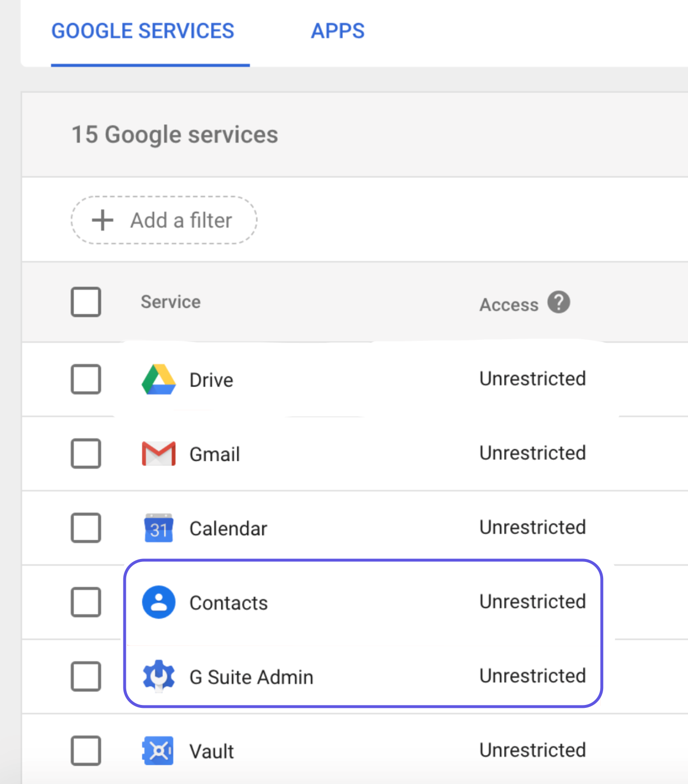Viewport: 688px width, 784px height.
Task: Enable the Calendar row checkbox
Action: (x=86, y=528)
